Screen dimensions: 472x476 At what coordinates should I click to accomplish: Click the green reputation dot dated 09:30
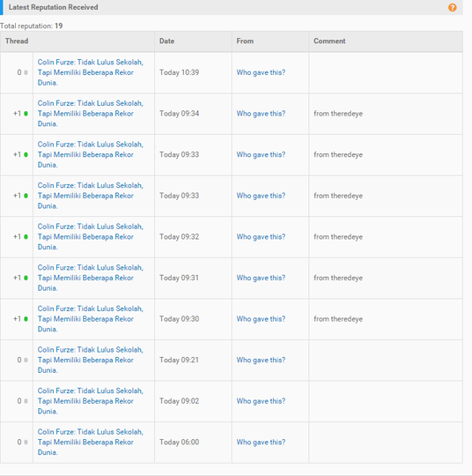26,319
